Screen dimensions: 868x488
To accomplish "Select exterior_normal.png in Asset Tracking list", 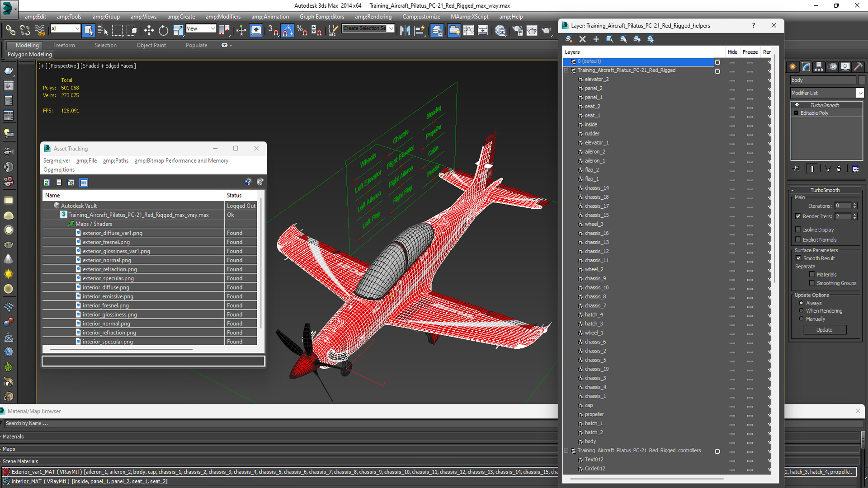I will 107,260.
